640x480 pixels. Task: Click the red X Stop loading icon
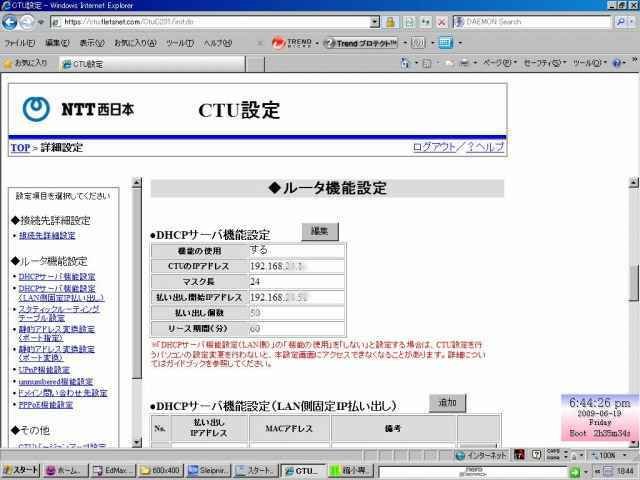442,22
